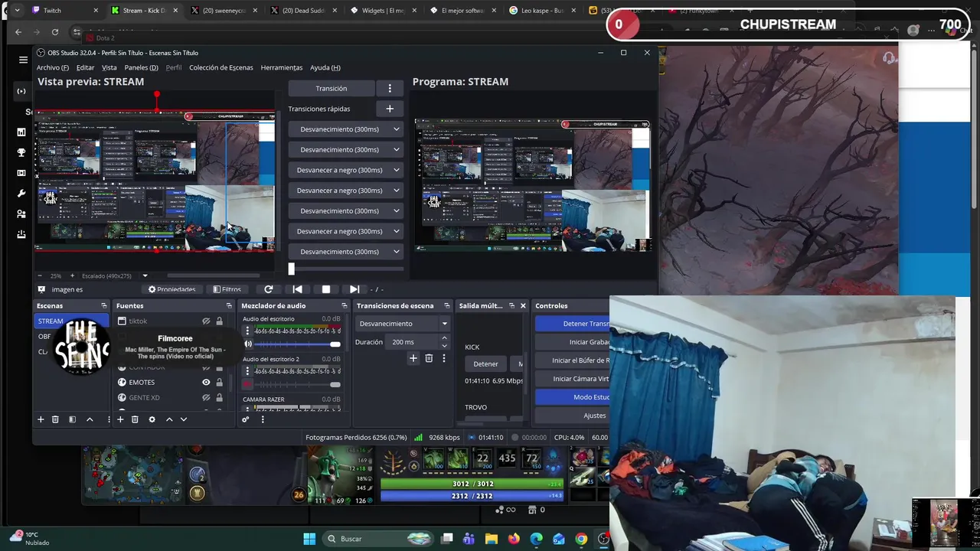Undock Mezclador de audio panel icon
The image size is (980, 551).
[x=344, y=305]
